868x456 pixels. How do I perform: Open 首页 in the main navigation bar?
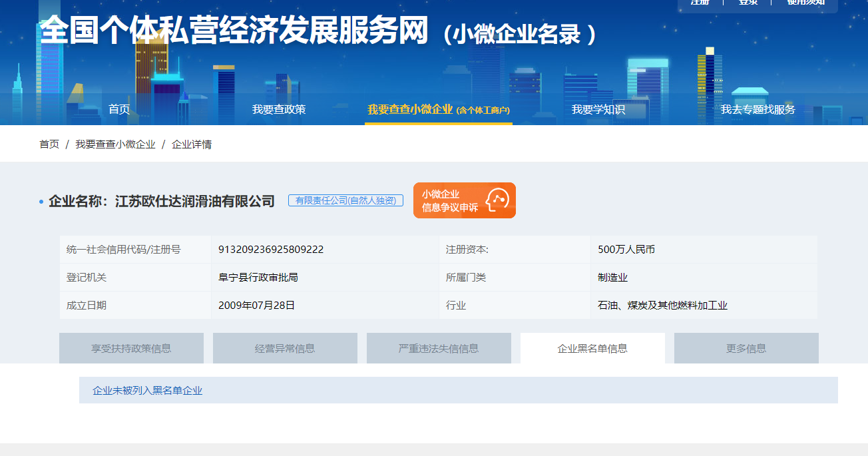pyautogui.click(x=119, y=109)
